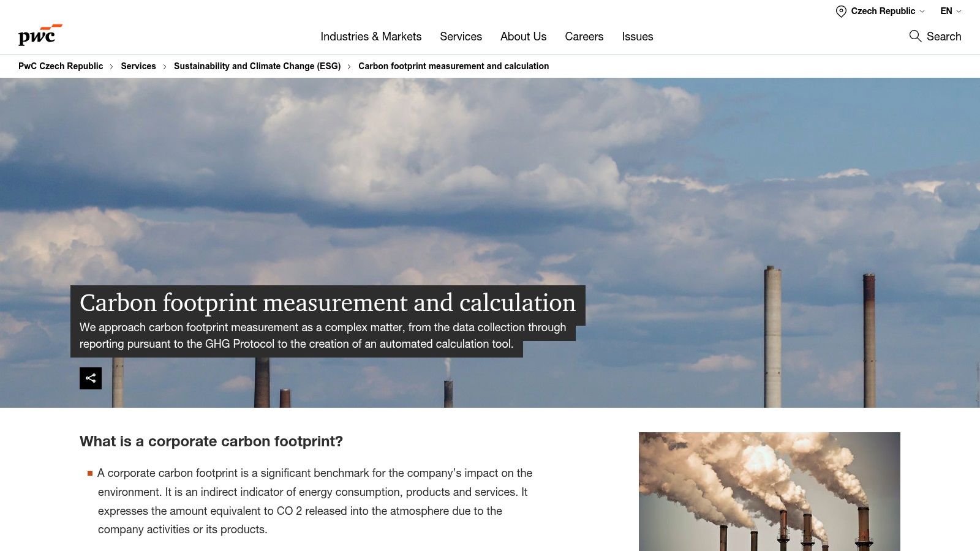The height and width of the screenshot is (551, 980).
Task: Click the smokestack emissions thumbnail image
Action: [x=769, y=492]
